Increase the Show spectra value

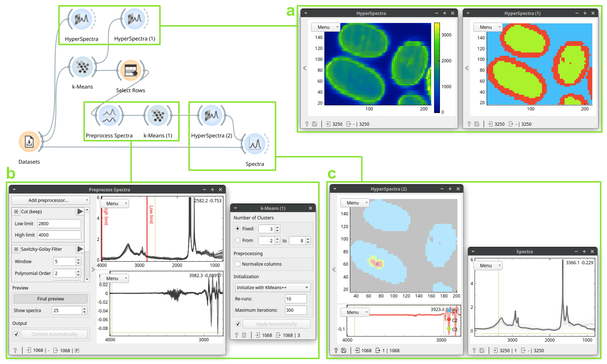click(84, 309)
